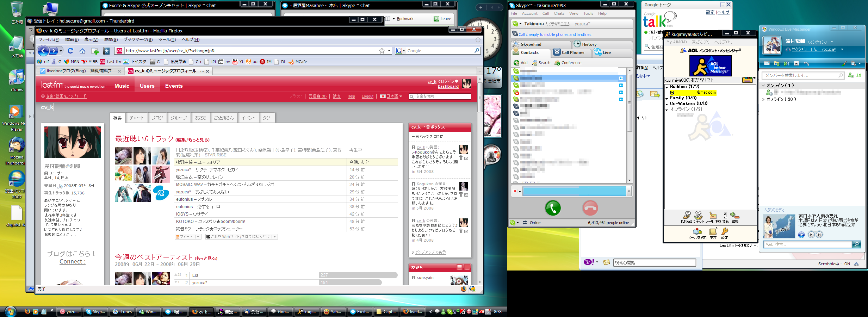Open the 設定 link in Google Talk
Image resolution: width=868 pixels, height=317 pixels.
tap(710, 12)
